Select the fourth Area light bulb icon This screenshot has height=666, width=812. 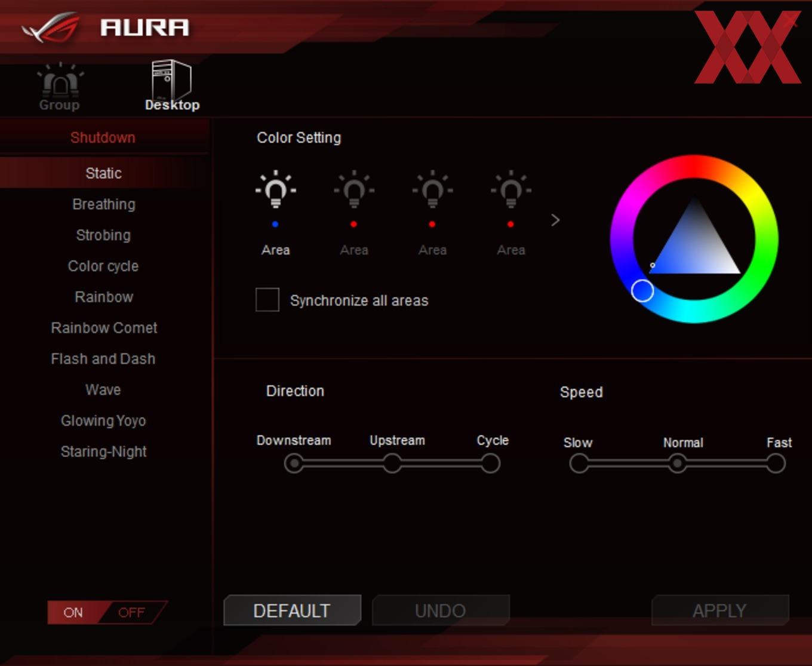[511, 190]
